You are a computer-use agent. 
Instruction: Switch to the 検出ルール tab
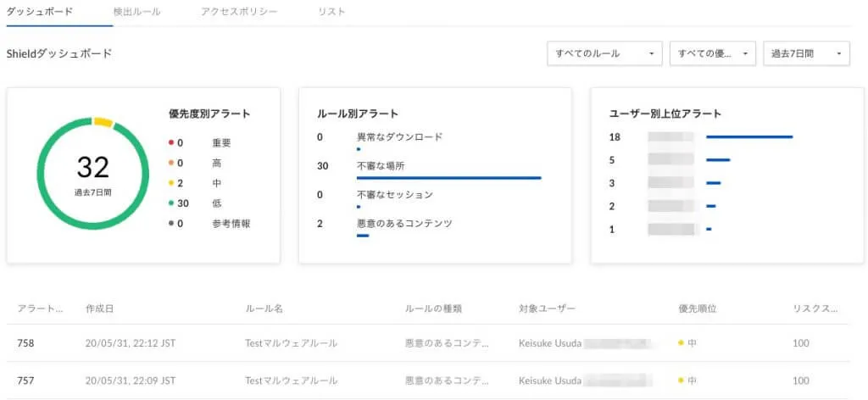[136, 12]
